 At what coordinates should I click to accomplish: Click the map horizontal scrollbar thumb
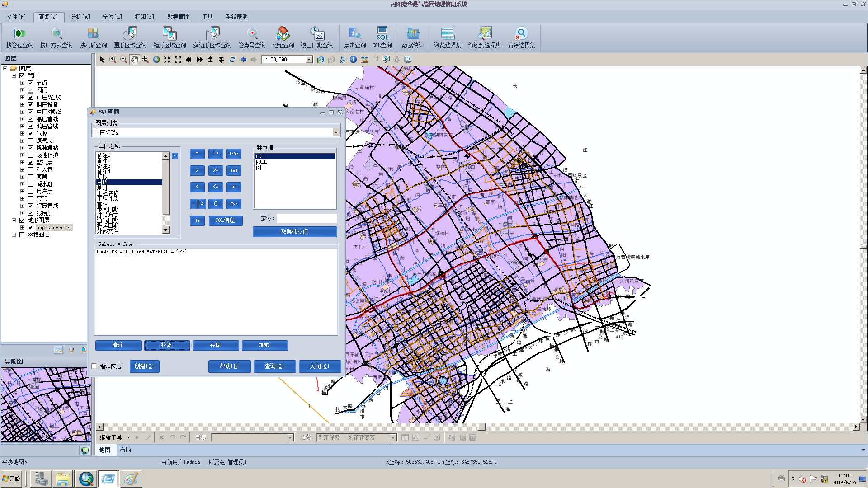(482, 427)
